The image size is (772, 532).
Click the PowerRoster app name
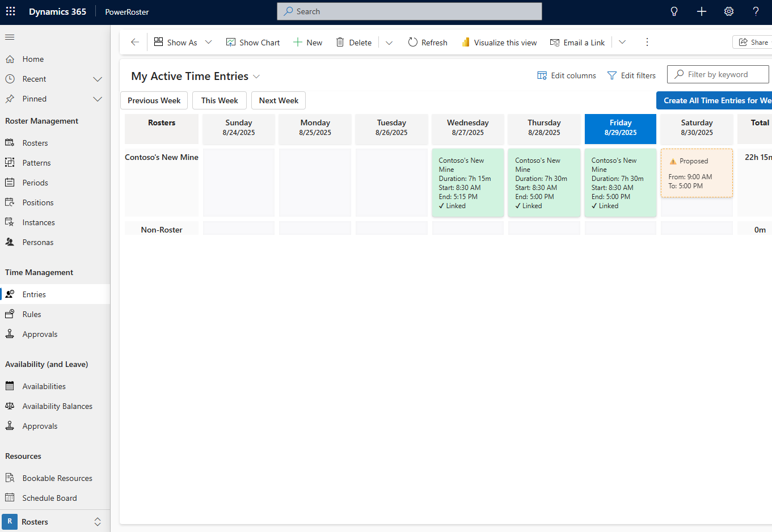[127, 12]
